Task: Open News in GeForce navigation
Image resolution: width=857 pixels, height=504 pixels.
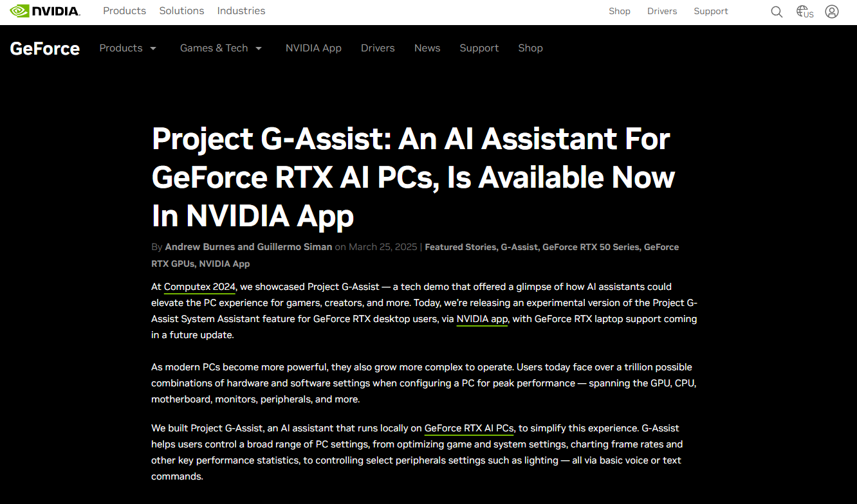Action: [427, 48]
